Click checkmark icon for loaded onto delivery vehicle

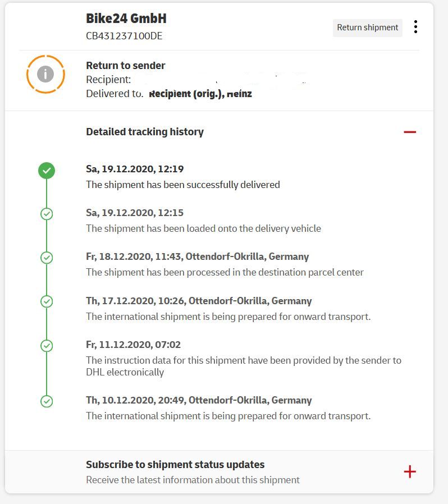[x=47, y=214]
